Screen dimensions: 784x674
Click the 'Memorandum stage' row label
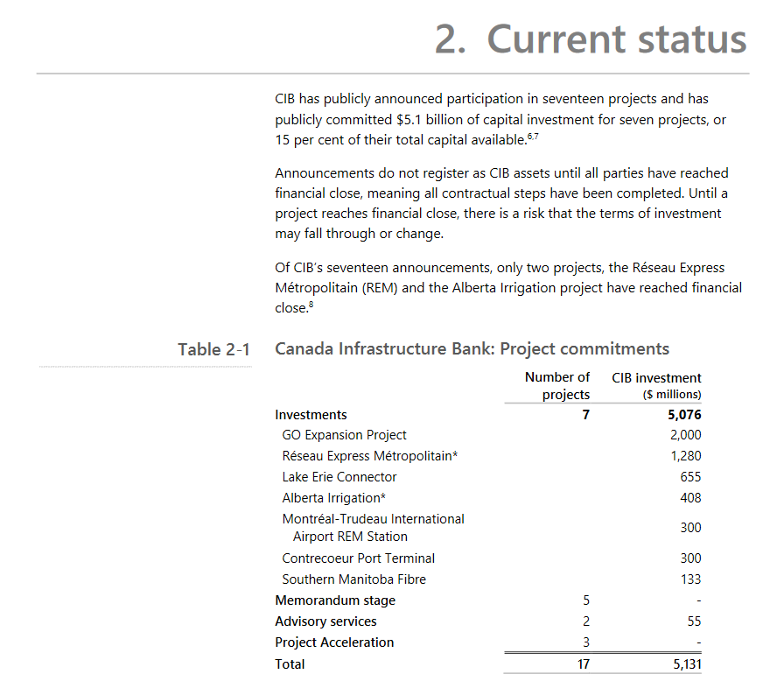click(335, 600)
